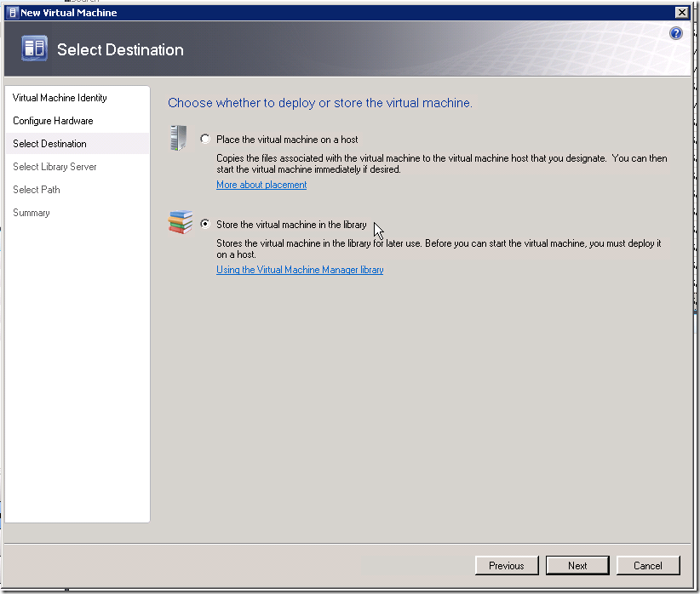Image resolution: width=700 pixels, height=594 pixels.
Task: Select the Select Destination wizard step
Action: pyautogui.click(x=49, y=144)
